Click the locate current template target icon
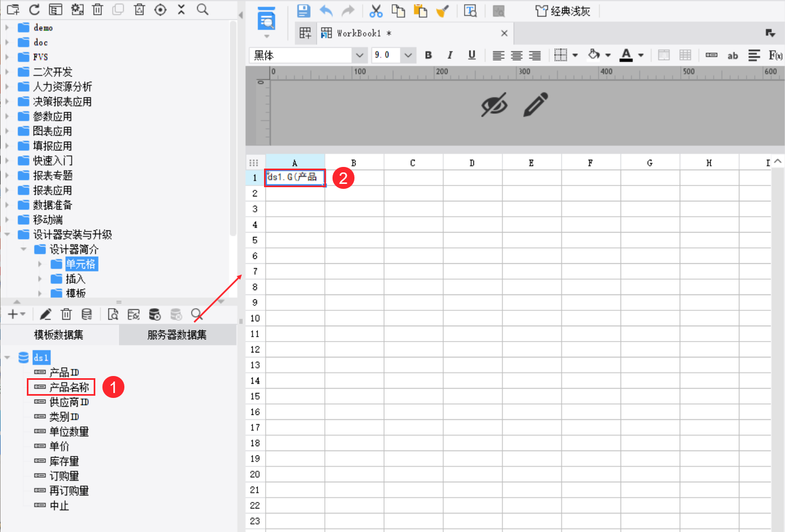The height and width of the screenshot is (532, 785). pos(161,9)
